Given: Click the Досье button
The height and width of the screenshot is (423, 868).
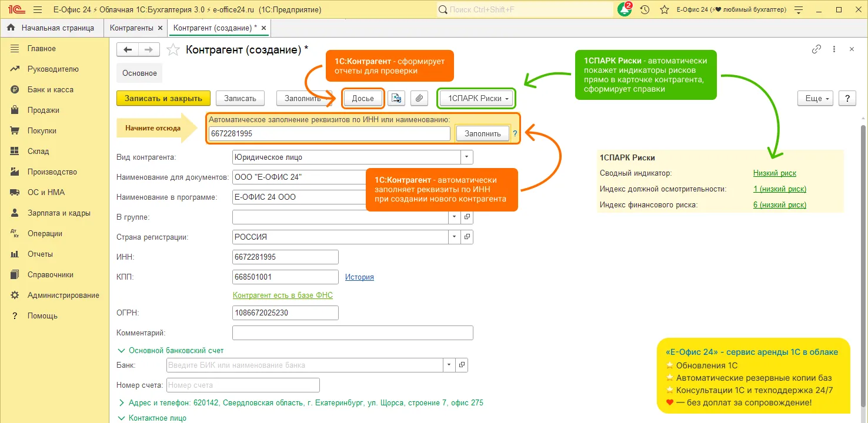Looking at the screenshot, I should coord(363,99).
